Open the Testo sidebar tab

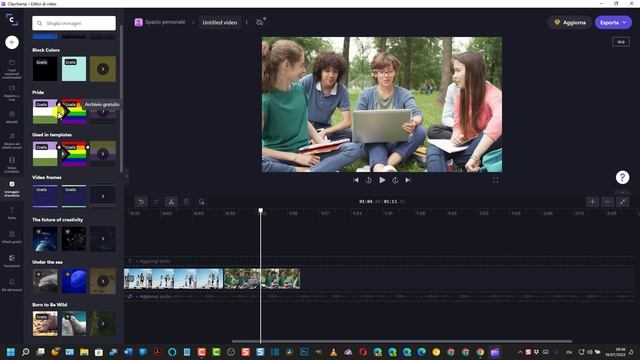(x=11, y=213)
